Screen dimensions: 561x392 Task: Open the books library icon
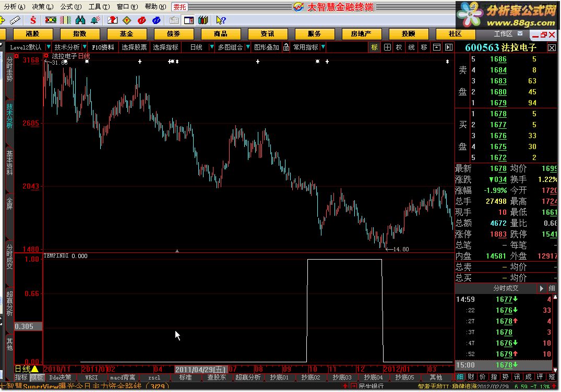coord(203,20)
